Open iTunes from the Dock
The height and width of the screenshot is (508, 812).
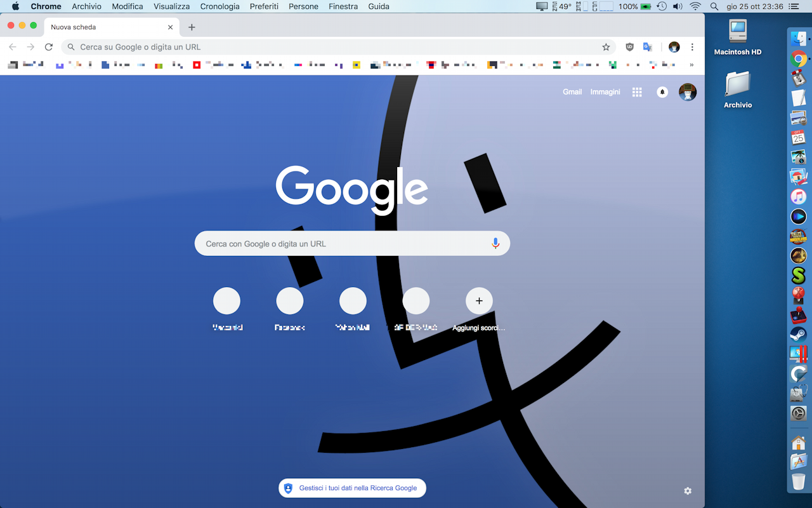point(798,196)
